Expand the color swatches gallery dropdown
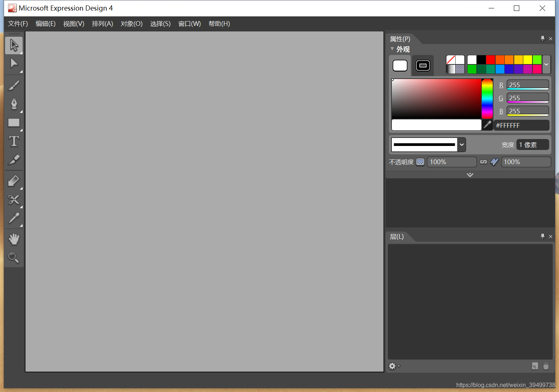This screenshot has width=559, height=392. (x=546, y=64)
